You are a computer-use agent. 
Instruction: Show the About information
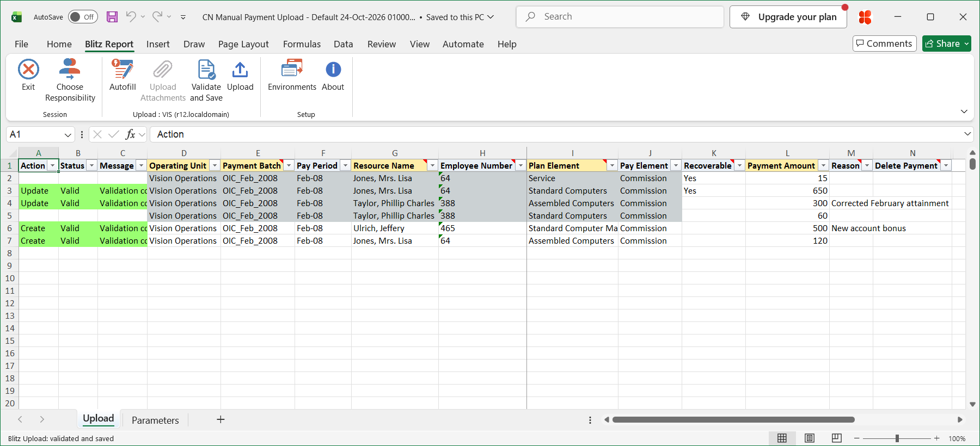point(333,75)
